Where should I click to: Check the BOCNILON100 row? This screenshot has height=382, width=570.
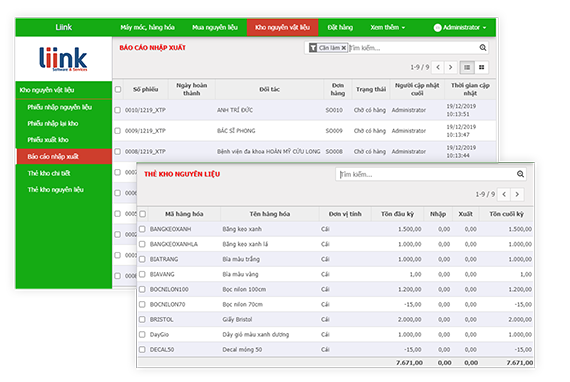(x=142, y=289)
